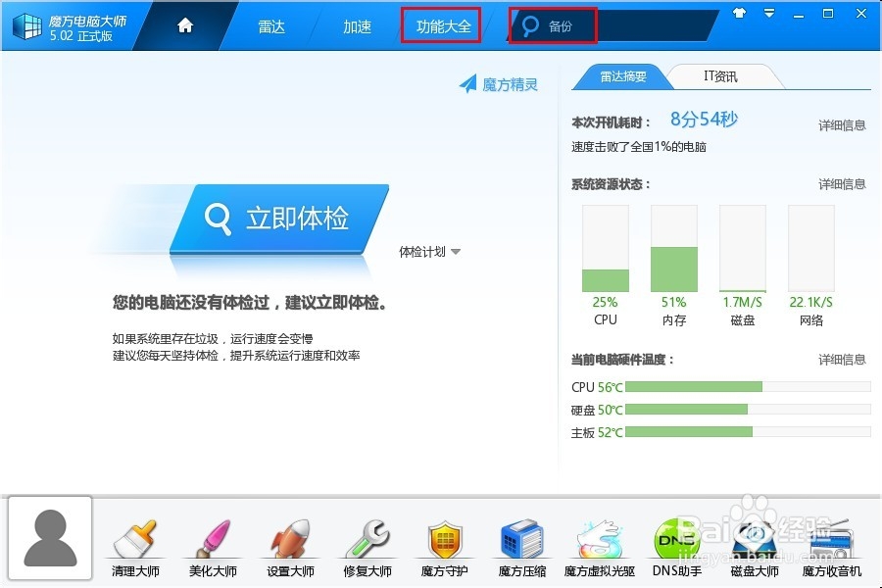The image size is (882, 588).
Task: Launch 修复大师 wrench icon
Action: pos(367,538)
